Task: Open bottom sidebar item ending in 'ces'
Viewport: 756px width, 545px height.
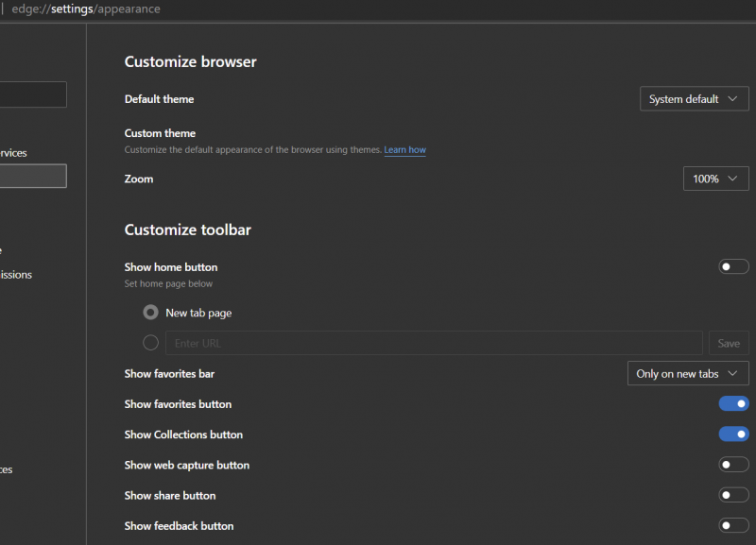Action: pyautogui.click(x=7, y=469)
